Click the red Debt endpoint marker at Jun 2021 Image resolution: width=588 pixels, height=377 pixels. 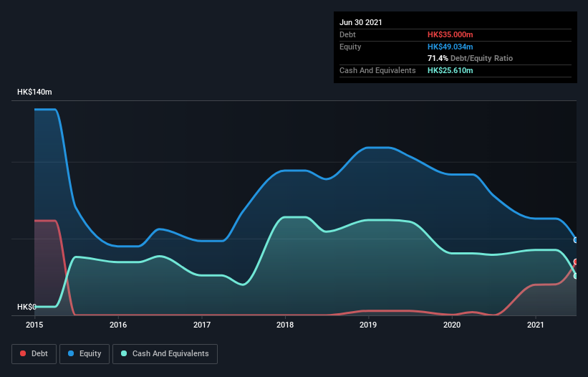pyautogui.click(x=576, y=262)
